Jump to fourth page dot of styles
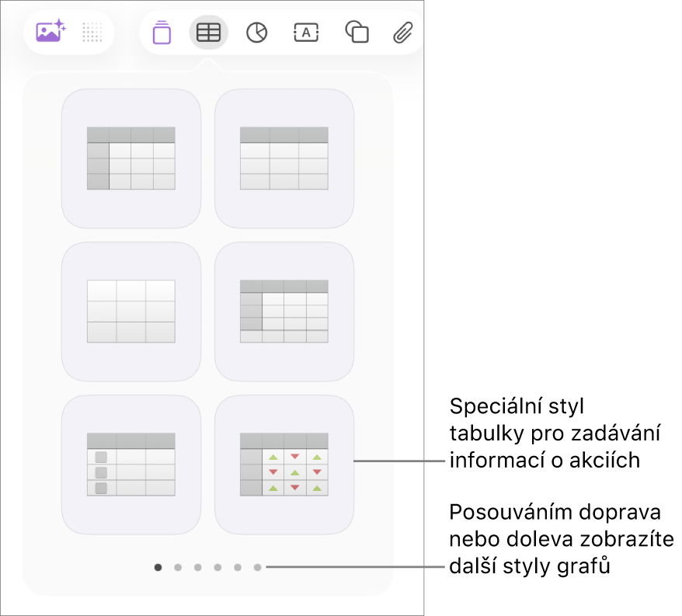The height and width of the screenshot is (616, 682). click(x=218, y=567)
